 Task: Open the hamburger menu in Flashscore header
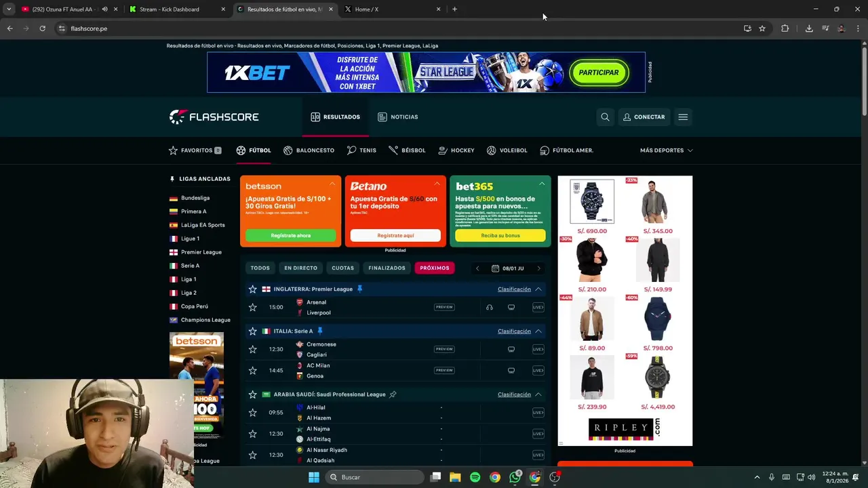(683, 117)
